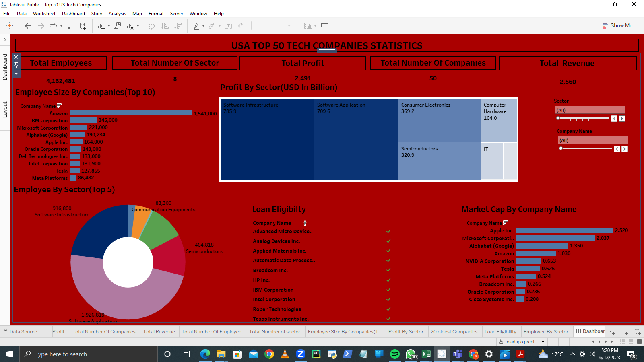The height and width of the screenshot is (362, 644).
Task: Click the Undo back arrow
Action: tap(28, 26)
